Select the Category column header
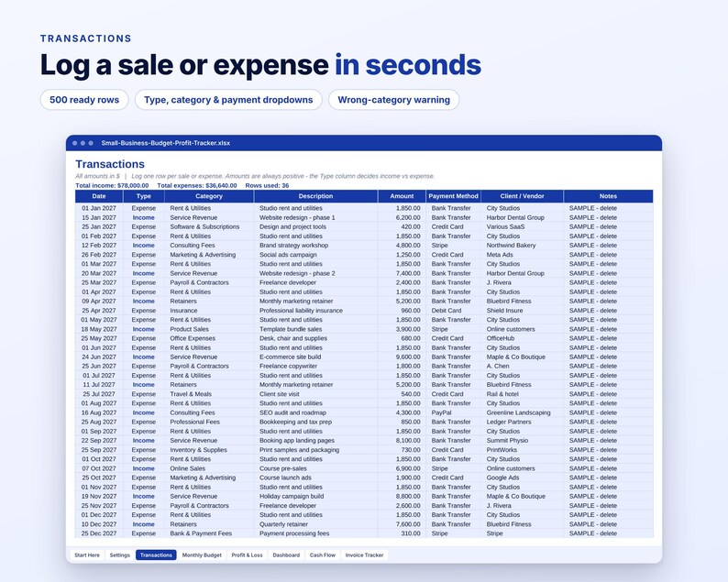 pyautogui.click(x=209, y=196)
